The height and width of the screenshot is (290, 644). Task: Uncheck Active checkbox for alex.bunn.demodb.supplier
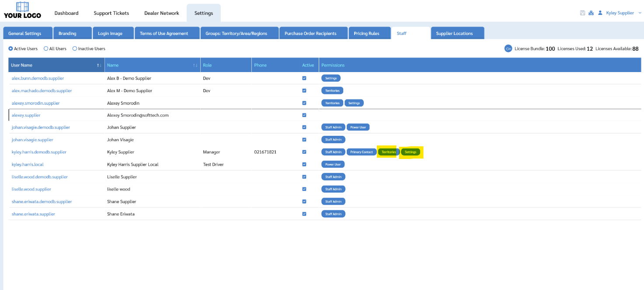[x=304, y=78]
